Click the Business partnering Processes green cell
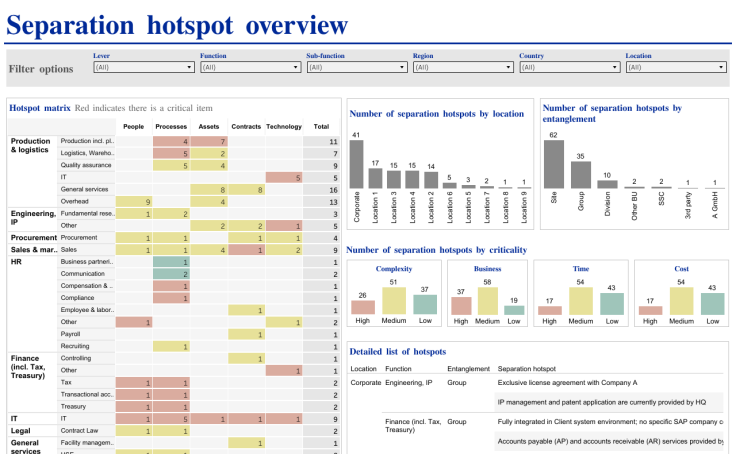Viewport: 736px width, 454px height. click(x=172, y=261)
